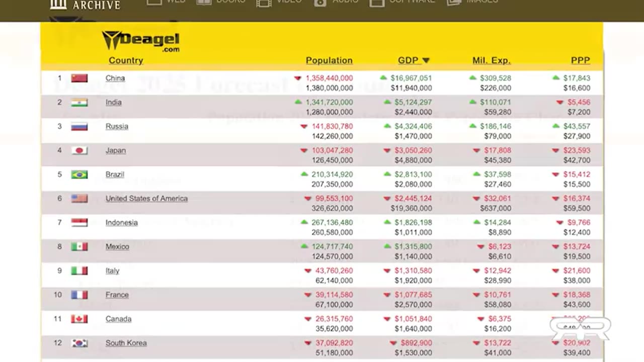
Task: Select South Korea's PPP forecast $20,902
Action: [x=577, y=343]
